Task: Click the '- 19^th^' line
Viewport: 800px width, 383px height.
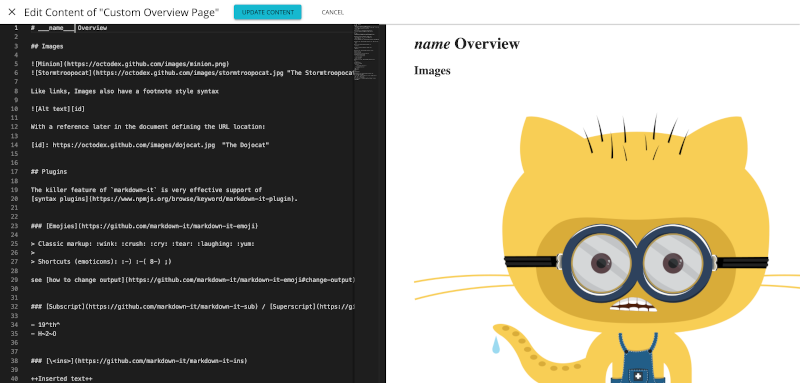Action: (x=46, y=325)
